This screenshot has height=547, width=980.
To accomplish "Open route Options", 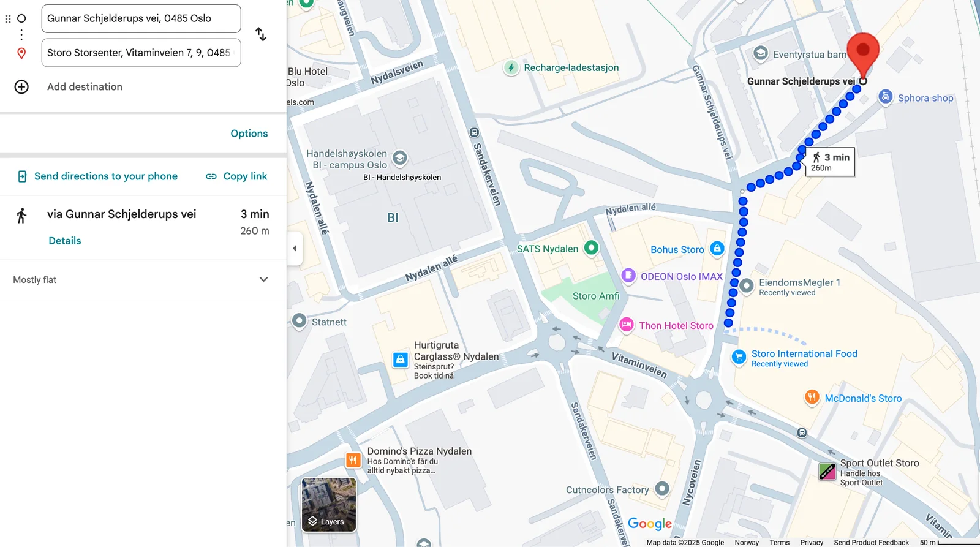I will [249, 134].
